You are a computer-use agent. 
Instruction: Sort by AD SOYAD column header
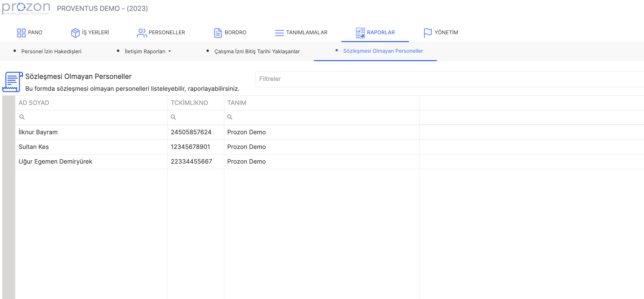(34, 103)
